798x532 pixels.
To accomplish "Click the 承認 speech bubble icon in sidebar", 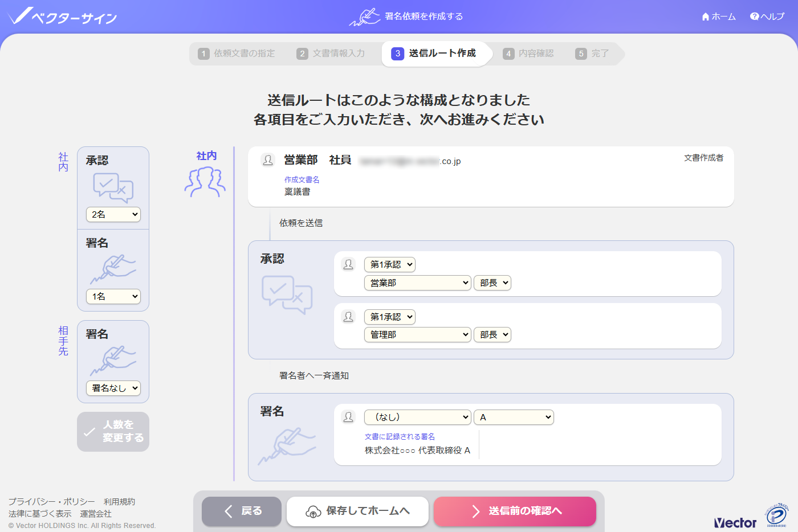I will click(x=113, y=188).
